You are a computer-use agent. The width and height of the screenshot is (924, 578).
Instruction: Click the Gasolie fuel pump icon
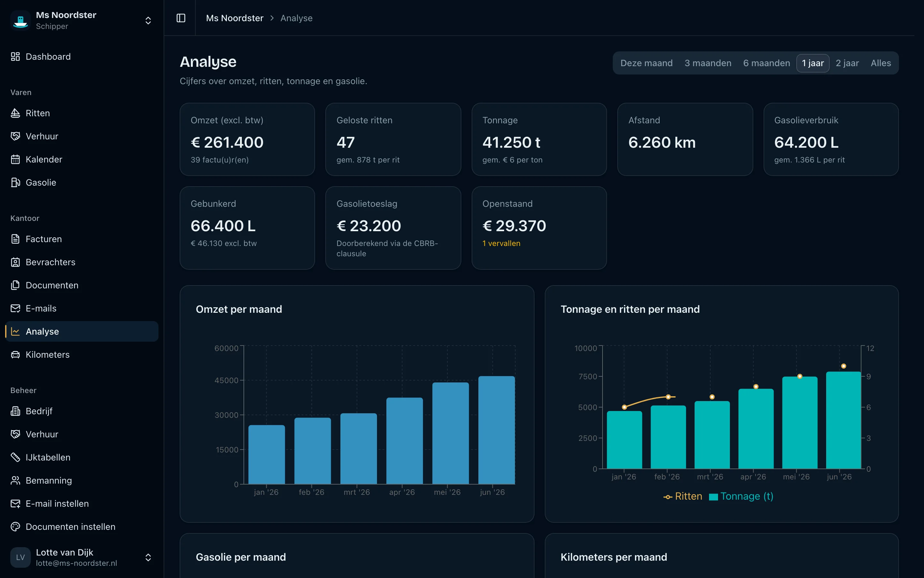pos(15,182)
